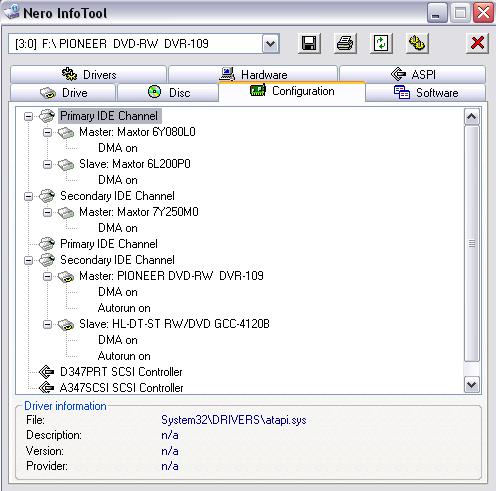The height and width of the screenshot is (491, 496).
Task: Click Autorun on under PIONEER DVD-RW
Action: coord(124,308)
